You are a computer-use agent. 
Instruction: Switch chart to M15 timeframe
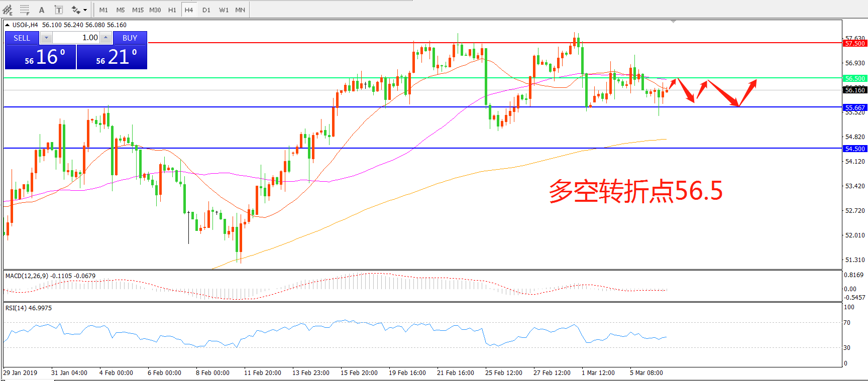point(138,10)
